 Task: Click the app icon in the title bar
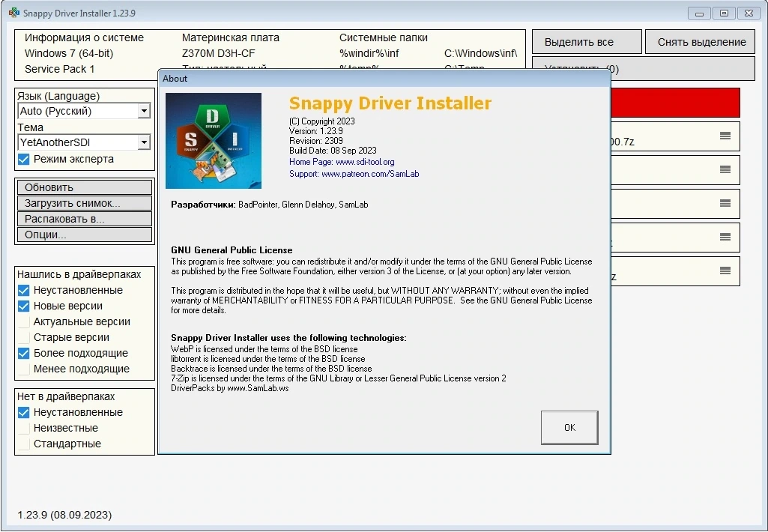point(13,13)
